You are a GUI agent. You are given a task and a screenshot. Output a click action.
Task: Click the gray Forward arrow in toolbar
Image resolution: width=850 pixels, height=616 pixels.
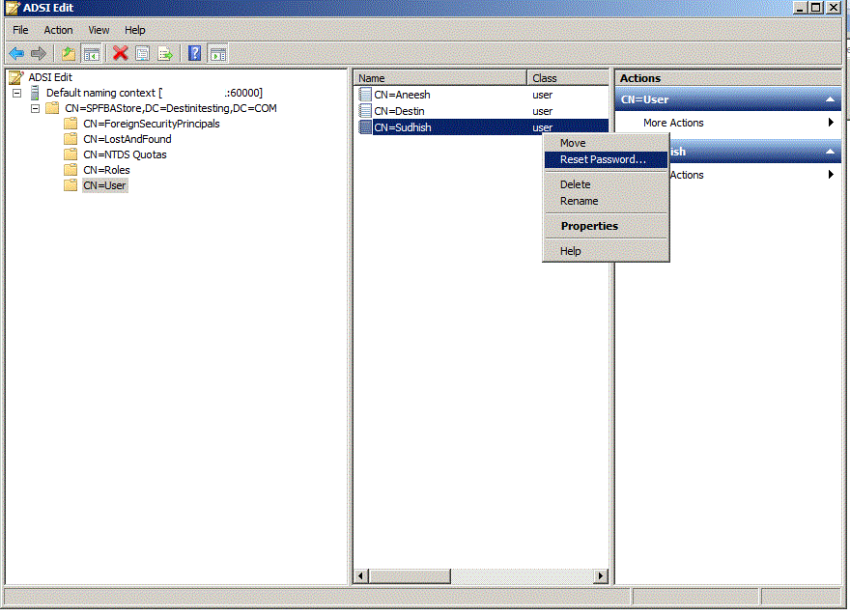pos(39,54)
